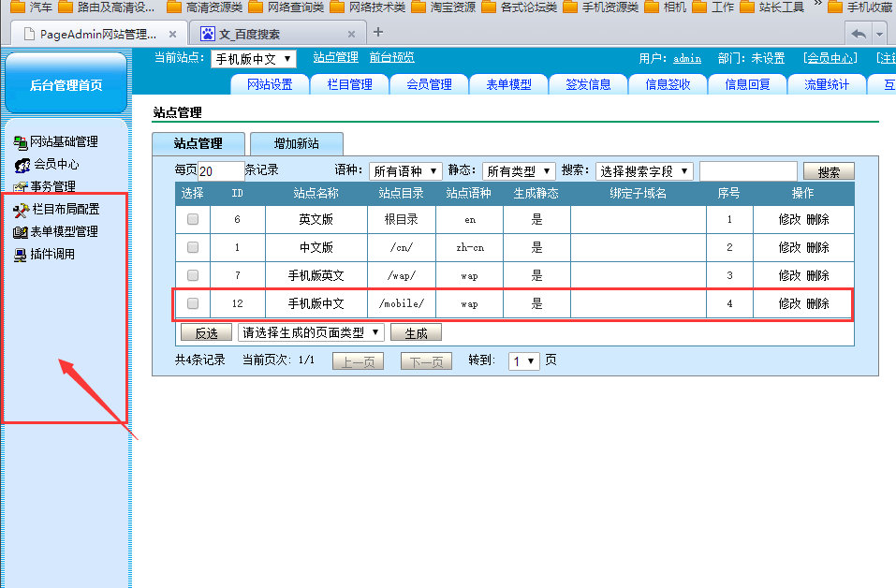Select the 手机版中文 row checkbox
This screenshot has height=588, width=896.
click(x=193, y=303)
